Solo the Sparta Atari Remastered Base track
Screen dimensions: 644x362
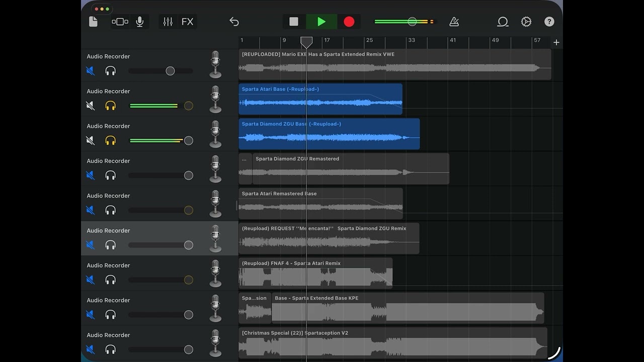point(111,210)
